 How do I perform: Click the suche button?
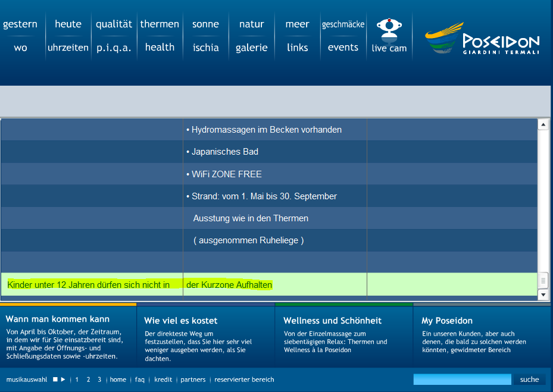(x=529, y=380)
